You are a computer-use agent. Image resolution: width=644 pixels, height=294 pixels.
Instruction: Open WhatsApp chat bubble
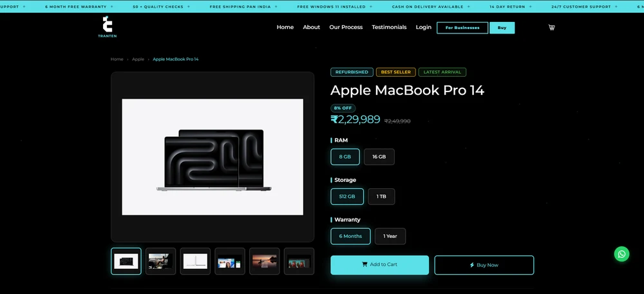[621, 254]
